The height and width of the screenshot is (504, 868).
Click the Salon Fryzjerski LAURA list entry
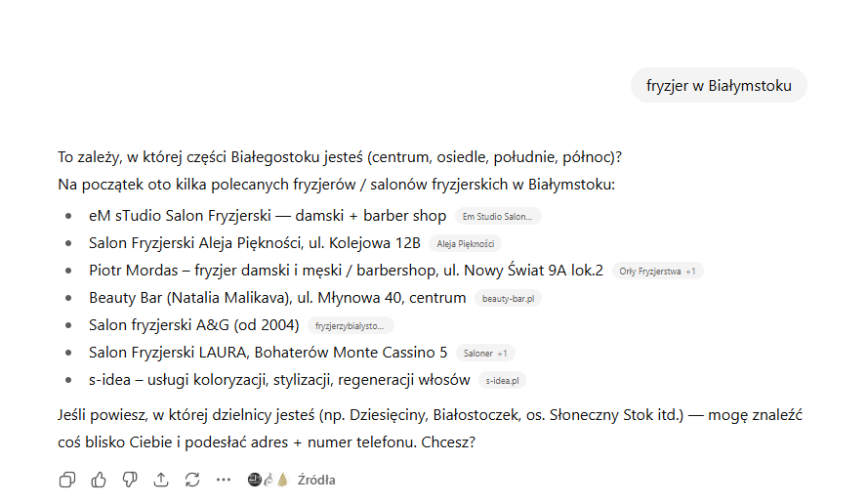(x=268, y=353)
